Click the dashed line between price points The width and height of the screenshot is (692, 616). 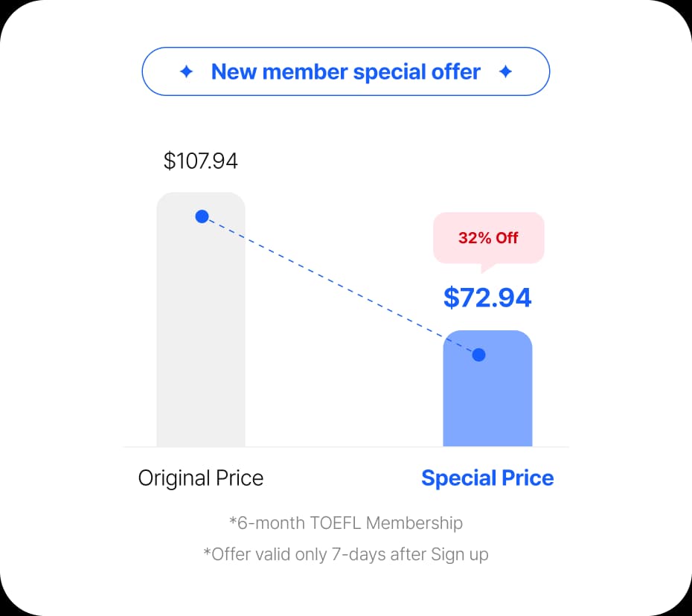point(340,286)
